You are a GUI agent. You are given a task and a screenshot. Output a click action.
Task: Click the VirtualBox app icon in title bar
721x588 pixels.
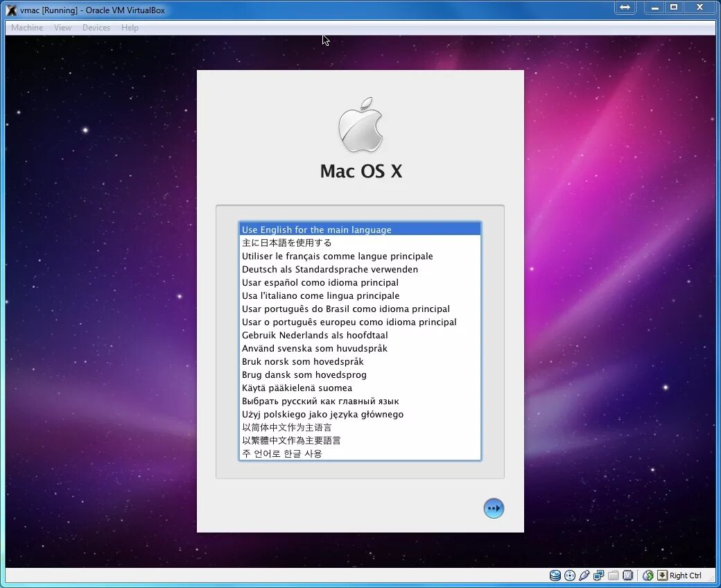(x=12, y=10)
